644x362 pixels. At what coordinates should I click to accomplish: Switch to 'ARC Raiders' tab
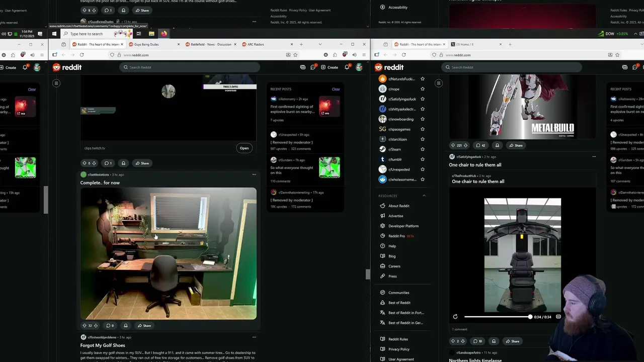[266, 44]
